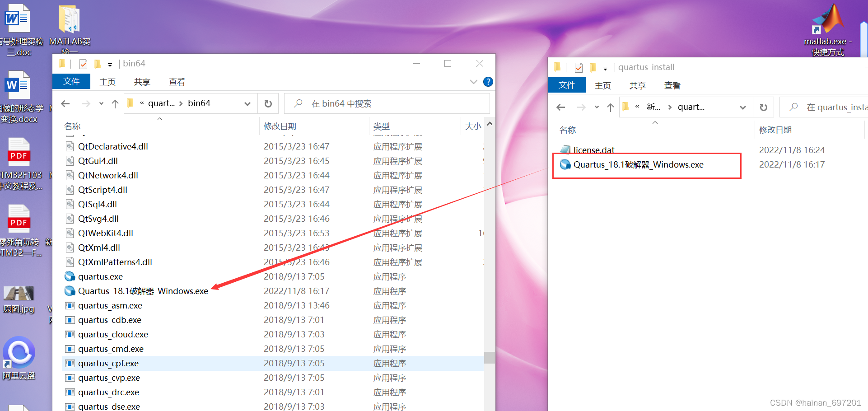Sort bin64 files by 大小 column
This screenshot has width=868, height=411.
pyautogui.click(x=473, y=126)
